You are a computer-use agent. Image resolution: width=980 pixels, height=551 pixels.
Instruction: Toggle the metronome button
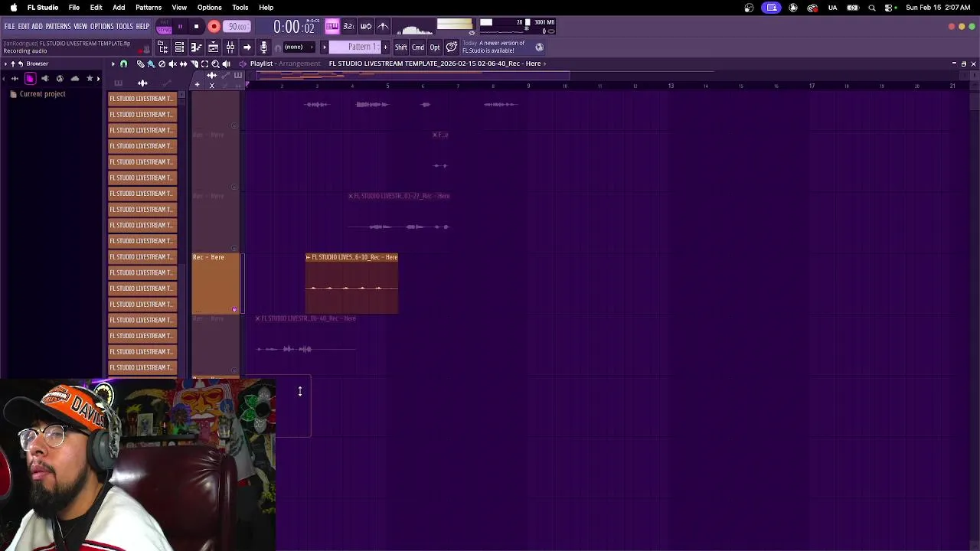383,26
